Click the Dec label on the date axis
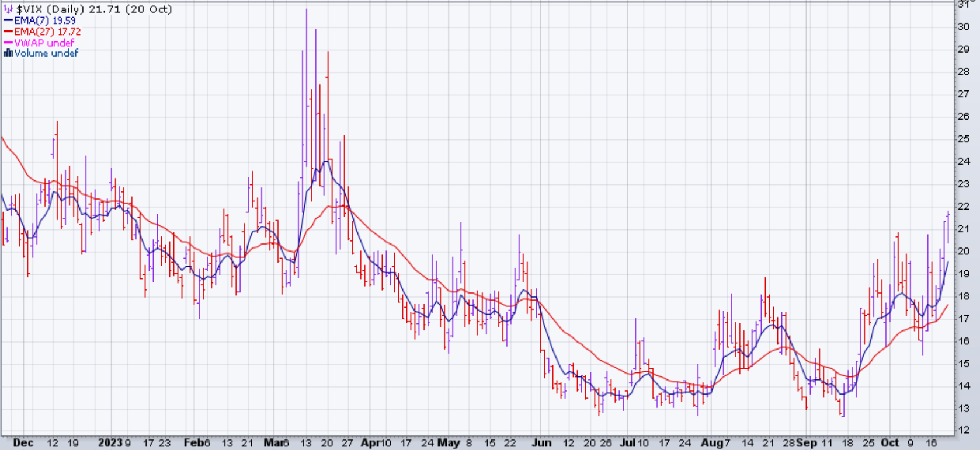980x450 pixels. point(23,443)
